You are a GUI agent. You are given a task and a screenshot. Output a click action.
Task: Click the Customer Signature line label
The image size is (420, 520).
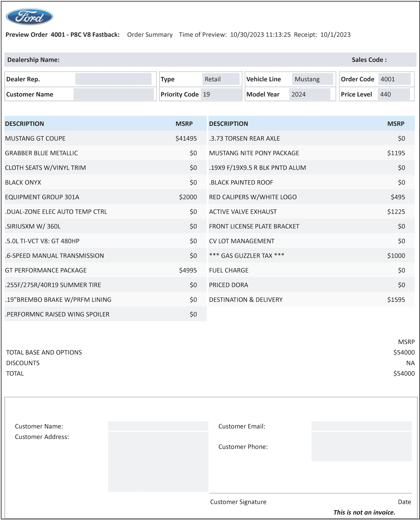pyautogui.click(x=238, y=502)
